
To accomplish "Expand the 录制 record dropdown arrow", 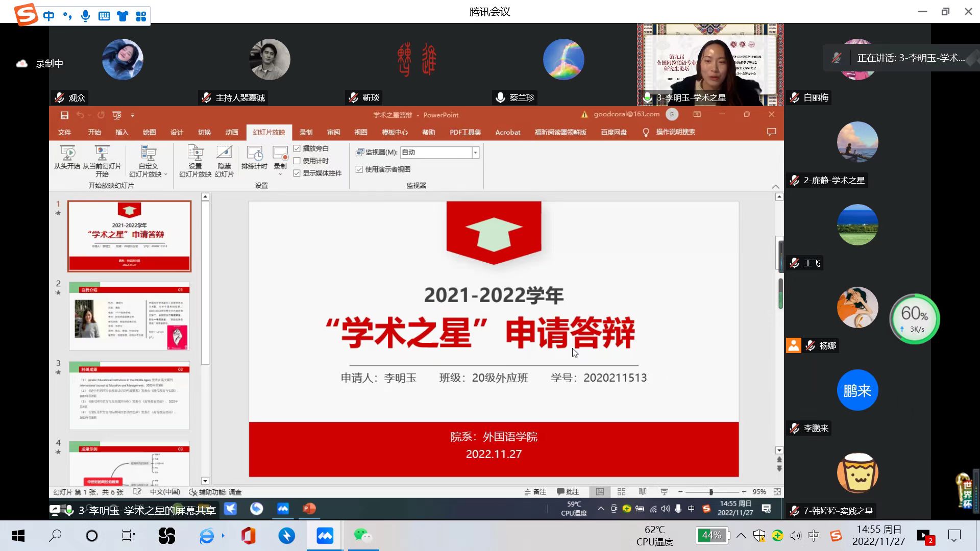I will pyautogui.click(x=280, y=174).
